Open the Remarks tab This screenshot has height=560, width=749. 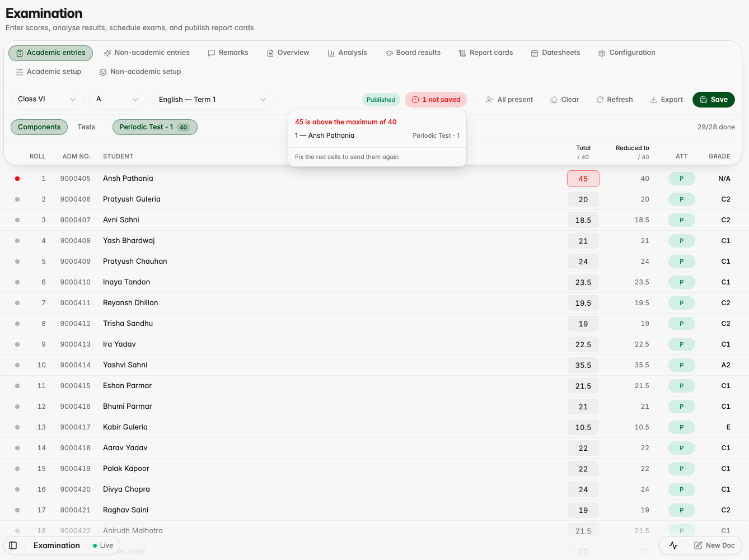coord(228,53)
